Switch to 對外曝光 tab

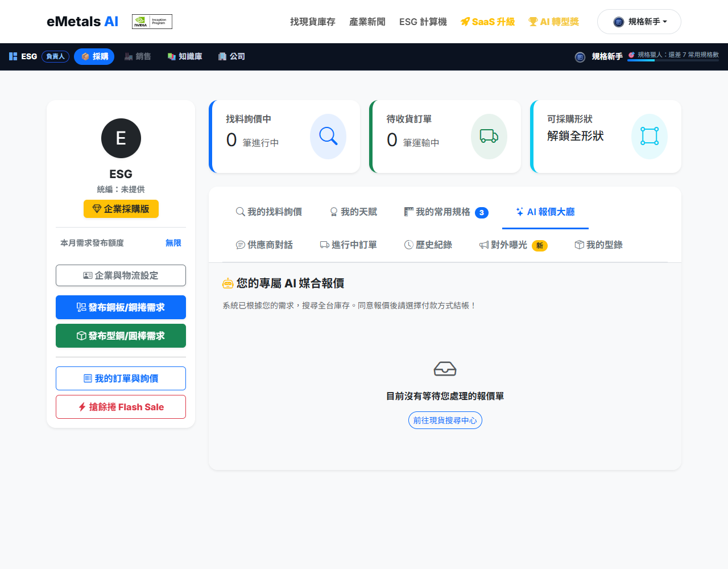pyautogui.click(x=514, y=245)
